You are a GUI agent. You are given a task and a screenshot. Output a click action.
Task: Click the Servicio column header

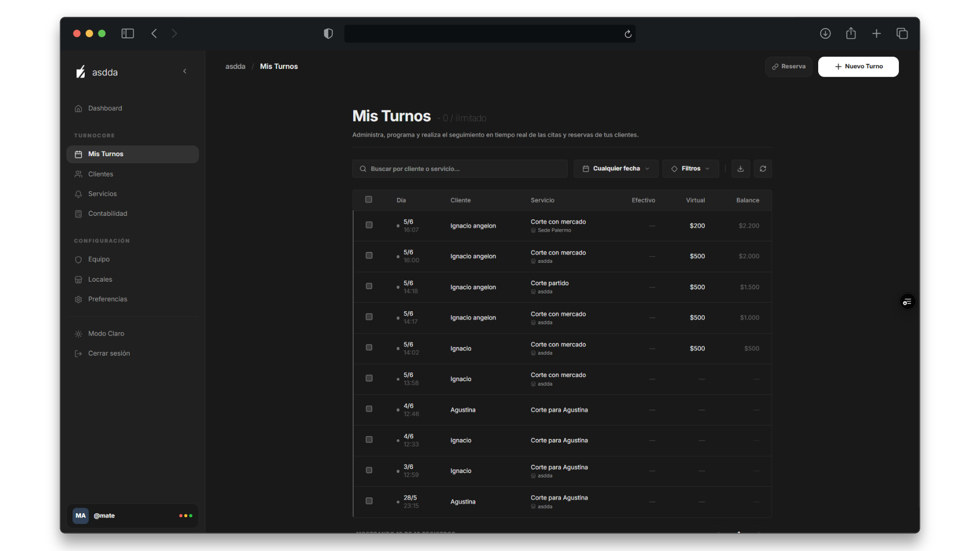click(542, 200)
